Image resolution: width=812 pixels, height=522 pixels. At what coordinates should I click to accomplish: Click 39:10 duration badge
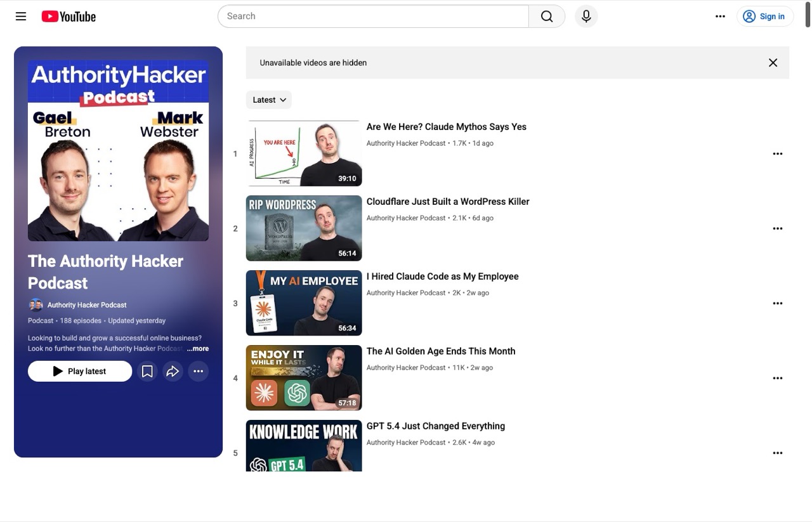[x=347, y=179]
